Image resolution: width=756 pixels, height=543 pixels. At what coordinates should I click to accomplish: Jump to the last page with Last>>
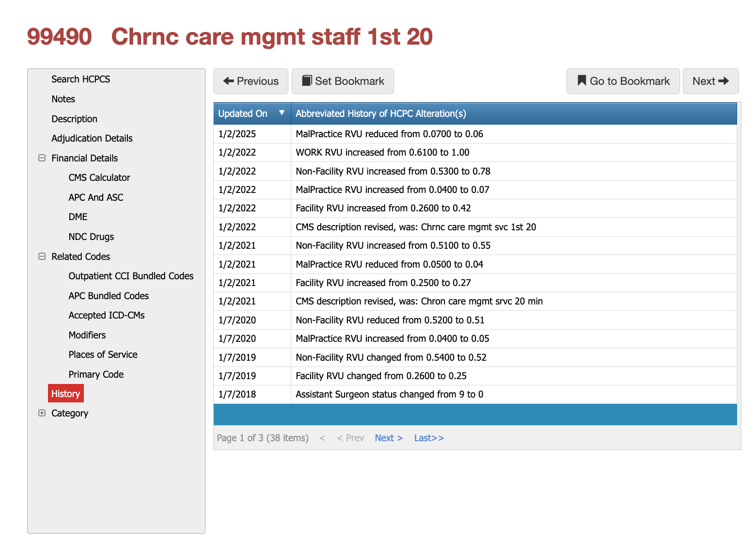tap(428, 437)
